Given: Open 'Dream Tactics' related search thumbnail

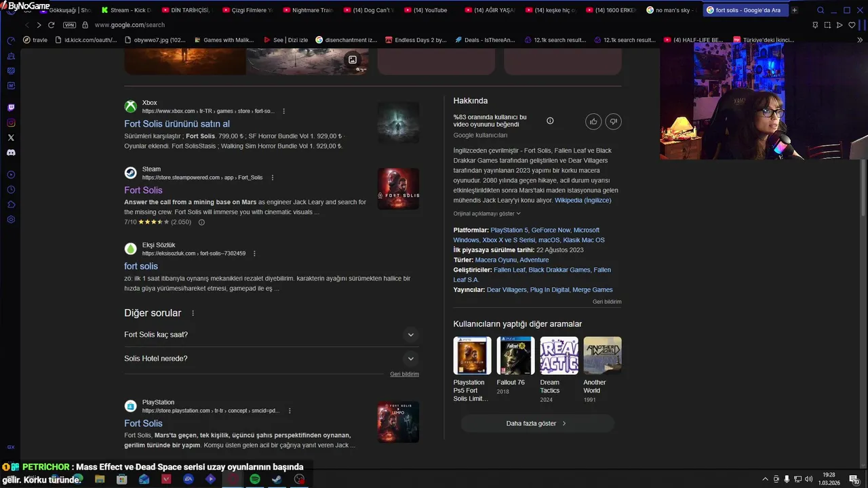Looking at the screenshot, I should (x=559, y=356).
